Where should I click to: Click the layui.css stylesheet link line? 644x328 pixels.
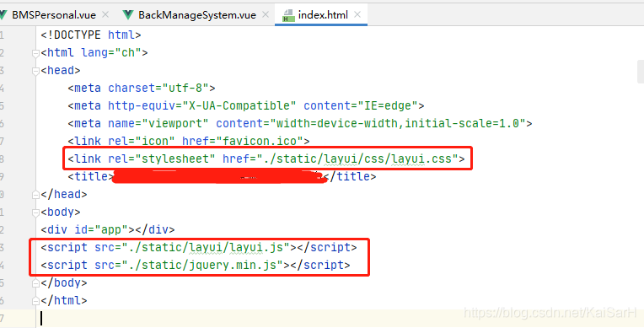[x=266, y=159]
